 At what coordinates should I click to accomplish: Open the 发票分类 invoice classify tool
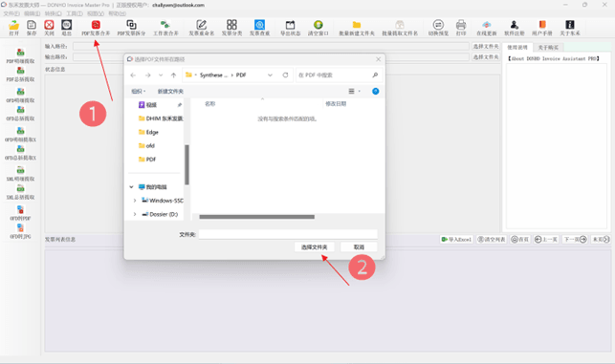[x=231, y=28]
